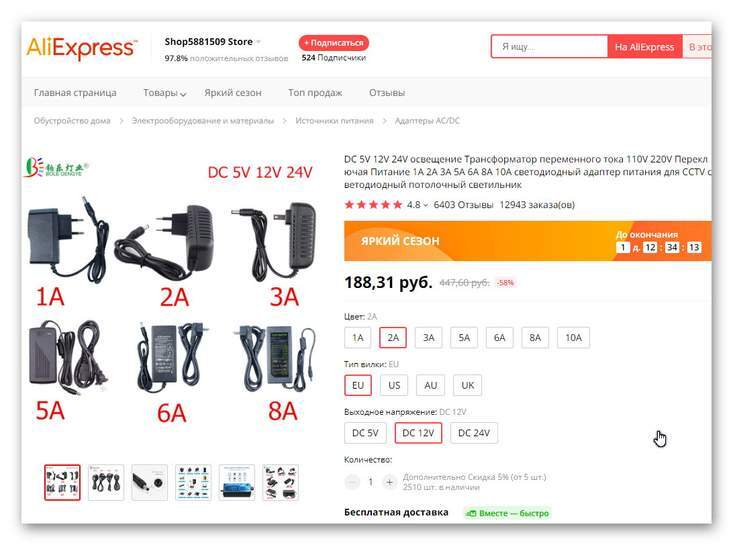733x545 pixels.
Task: Click the plus quantity stepper button
Action: click(389, 482)
